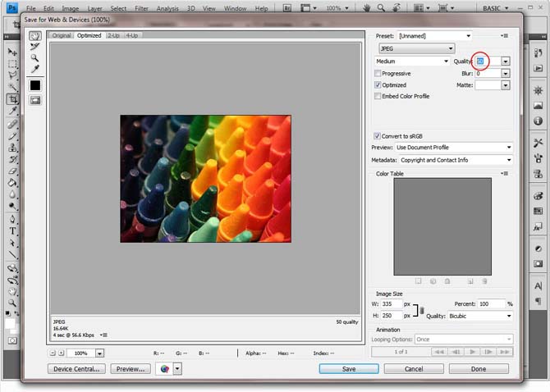Enable the Progressive checkbox
Viewport: 550px width, 392px height.
378,73
